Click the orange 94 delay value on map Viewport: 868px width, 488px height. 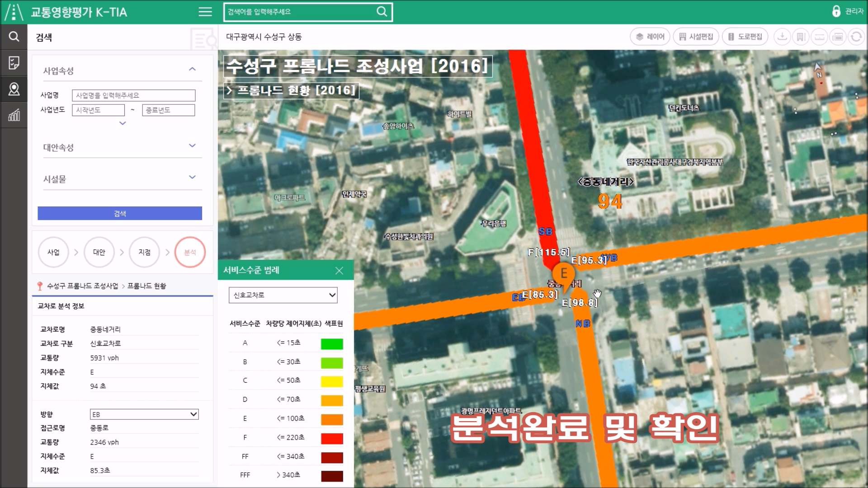pyautogui.click(x=610, y=201)
